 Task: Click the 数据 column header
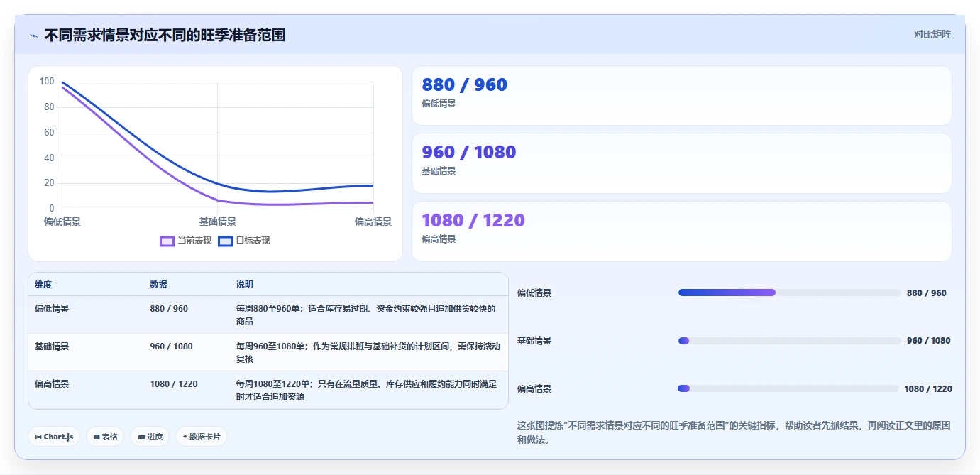pos(159,285)
